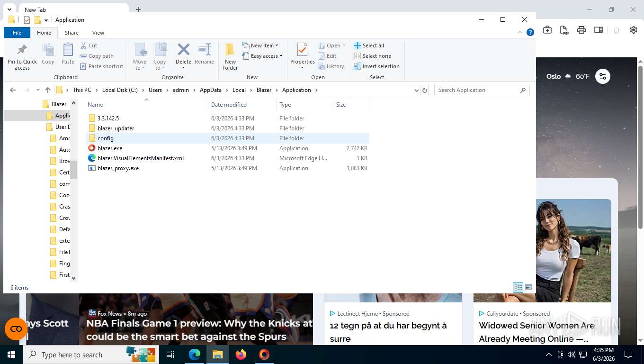Image resolution: width=644 pixels, height=364 pixels.
Task: Print the page from the browser toolbar
Action: pos(581,30)
